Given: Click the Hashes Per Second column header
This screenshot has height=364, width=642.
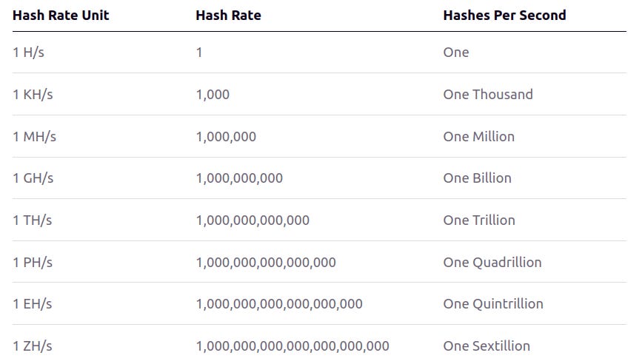Looking at the screenshot, I should tap(504, 15).
